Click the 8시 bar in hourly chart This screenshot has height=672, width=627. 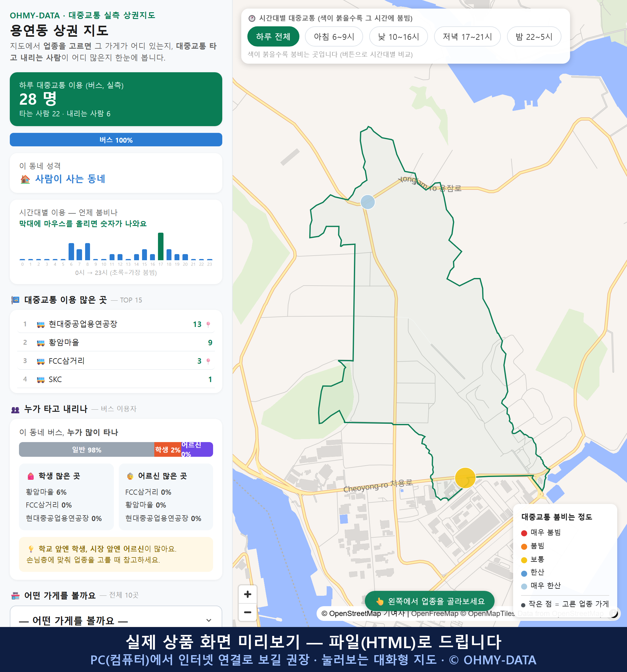tap(87, 251)
